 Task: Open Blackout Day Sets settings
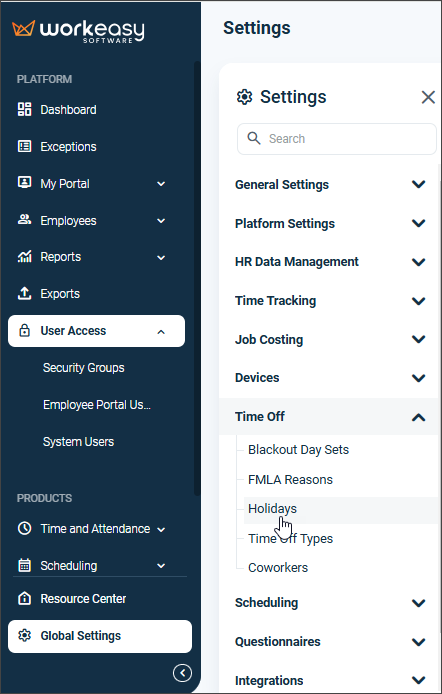click(x=298, y=450)
